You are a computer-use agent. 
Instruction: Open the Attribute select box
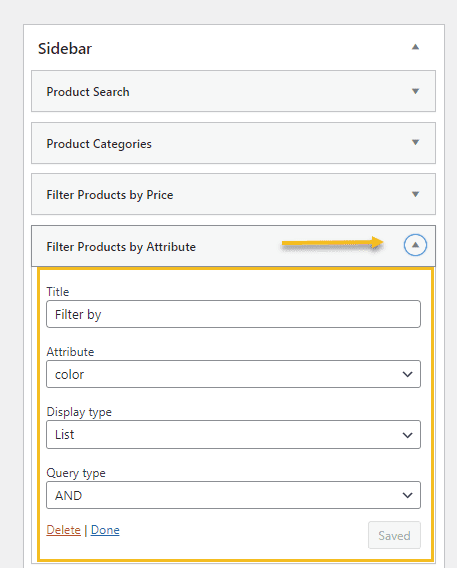click(x=233, y=374)
